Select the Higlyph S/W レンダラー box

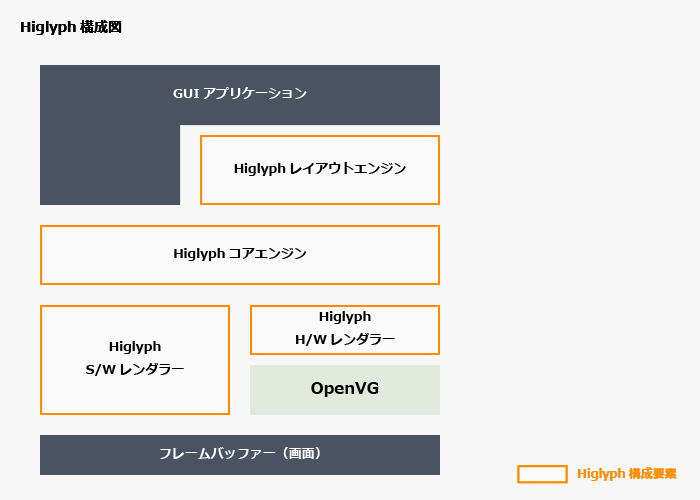[x=135, y=359]
